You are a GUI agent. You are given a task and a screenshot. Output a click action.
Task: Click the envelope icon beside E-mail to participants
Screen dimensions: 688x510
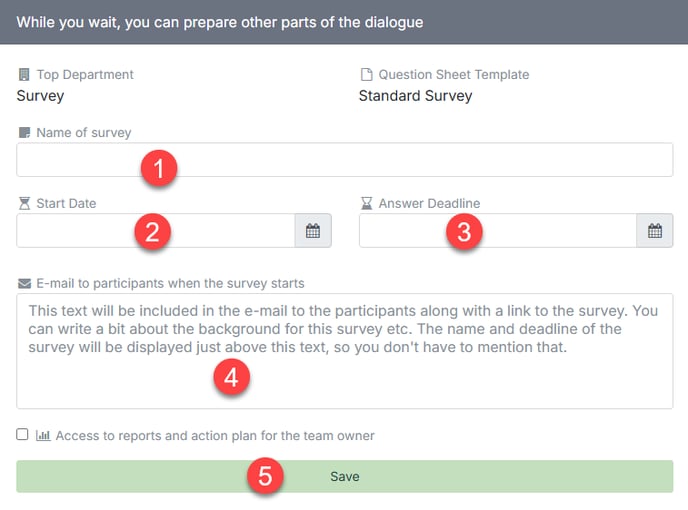(25, 284)
